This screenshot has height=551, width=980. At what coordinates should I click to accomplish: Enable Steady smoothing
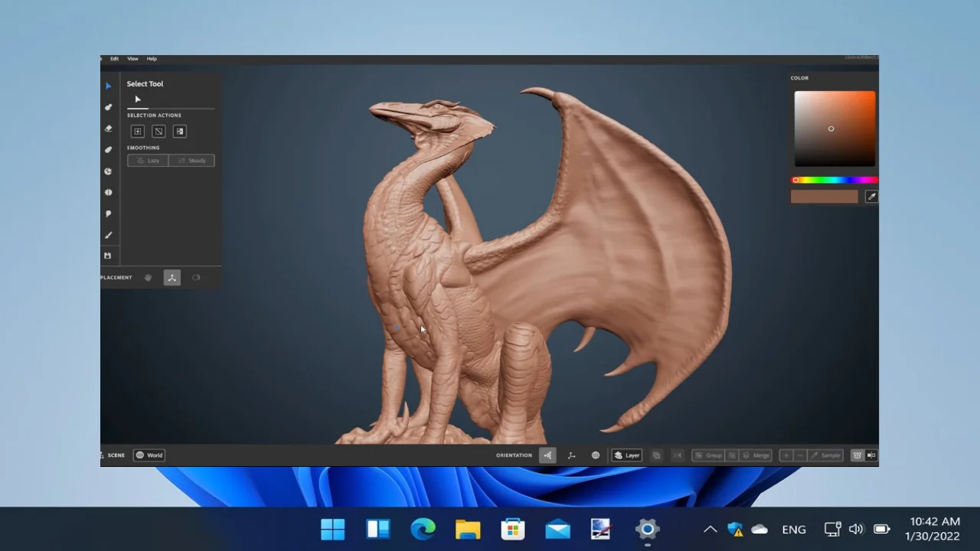(191, 161)
